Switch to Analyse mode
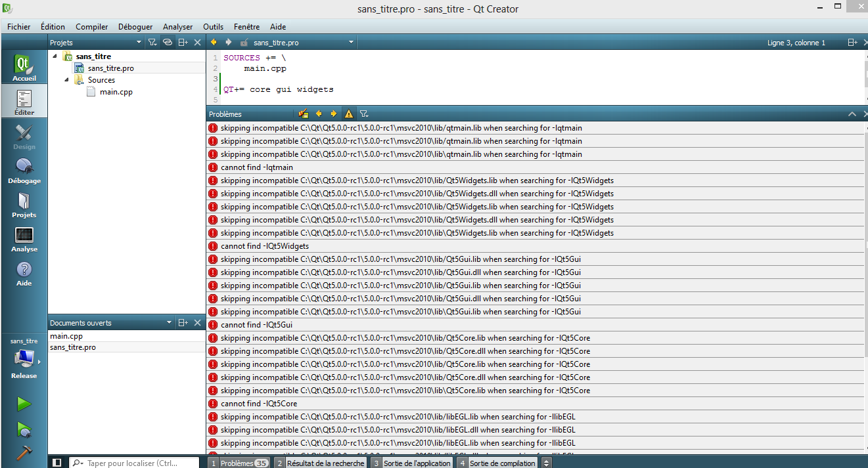868x468 pixels. pyautogui.click(x=24, y=238)
